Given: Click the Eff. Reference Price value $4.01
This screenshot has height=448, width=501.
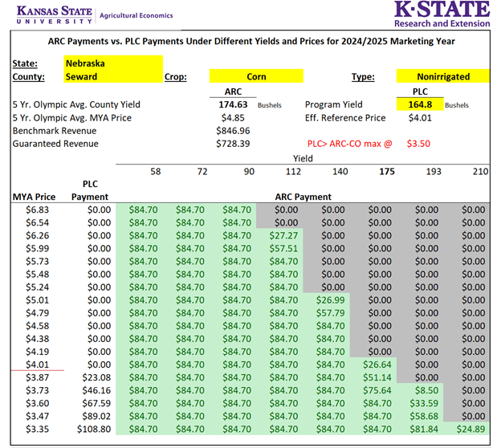Looking at the screenshot, I should click(x=419, y=117).
